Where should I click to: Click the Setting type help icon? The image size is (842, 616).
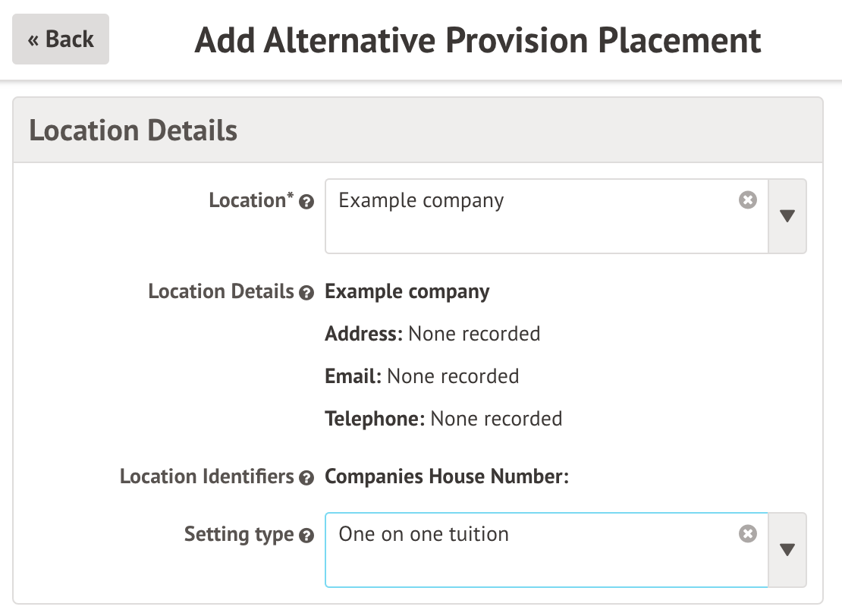coord(306,536)
